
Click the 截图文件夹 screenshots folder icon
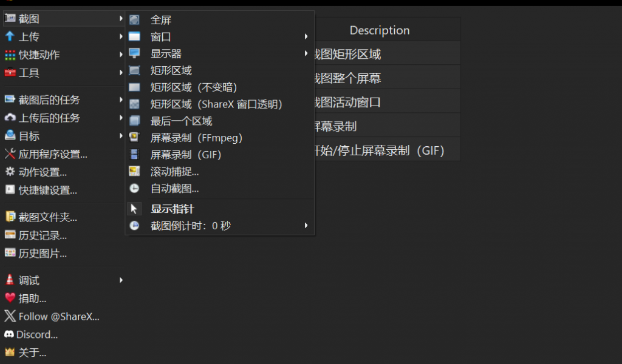10,217
